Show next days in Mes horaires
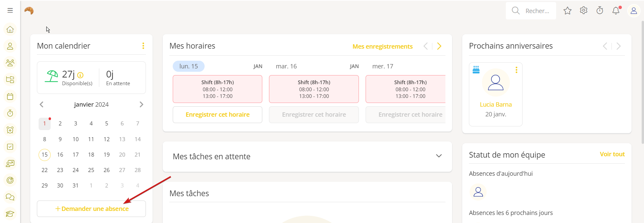Image resolution: width=644 pixels, height=223 pixels. click(x=439, y=46)
